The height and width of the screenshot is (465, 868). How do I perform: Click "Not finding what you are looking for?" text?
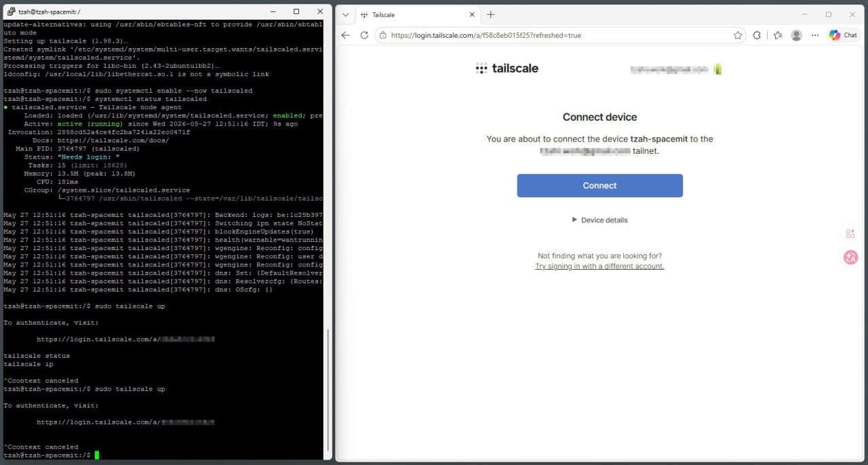click(x=599, y=256)
